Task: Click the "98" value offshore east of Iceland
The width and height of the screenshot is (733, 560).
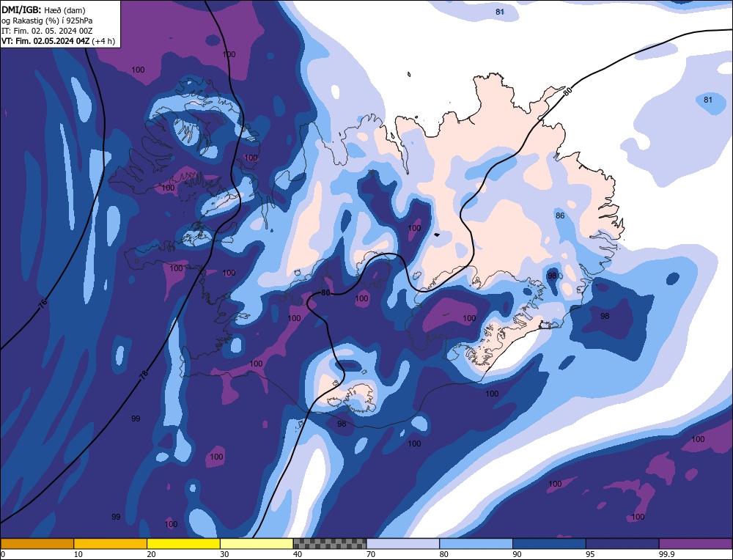Action: tap(605, 316)
